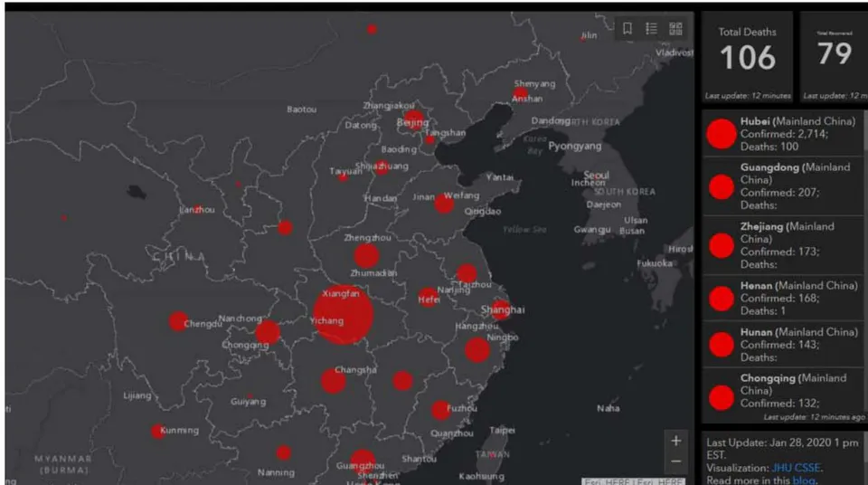Viewport: 868px width, 485px height.
Task: Select the Chongqing entry in the cases list
Action: click(783, 390)
